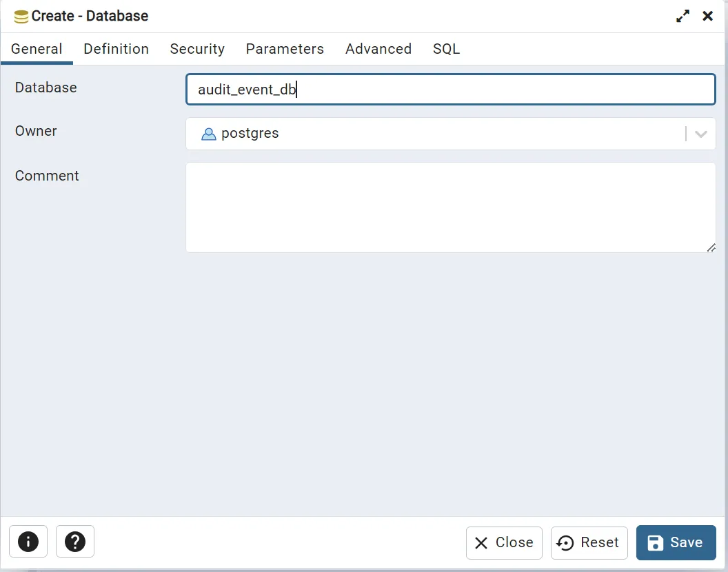View the generated SQL tab
Image resolution: width=728 pixels, height=572 pixels.
(x=446, y=49)
